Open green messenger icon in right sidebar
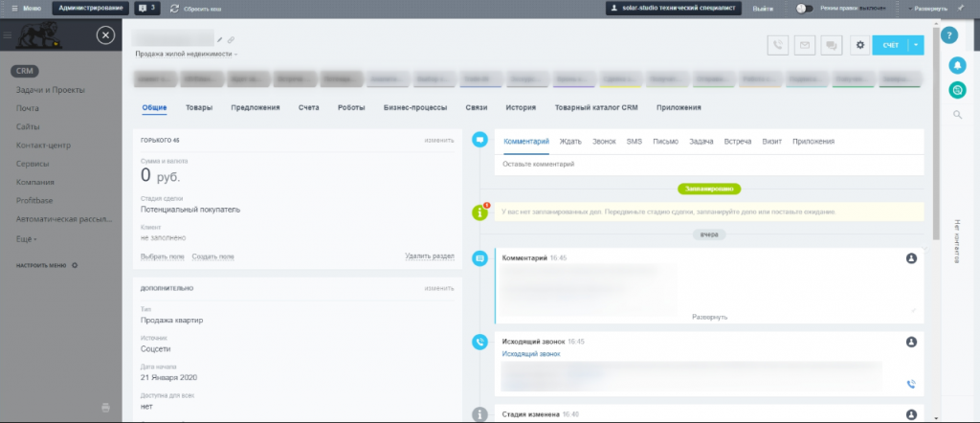The width and height of the screenshot is (980, 423). (x=957, y=90)
